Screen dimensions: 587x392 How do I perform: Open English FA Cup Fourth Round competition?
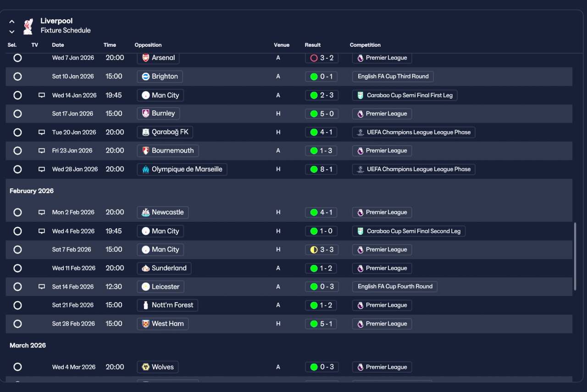[x=395, y=287]
